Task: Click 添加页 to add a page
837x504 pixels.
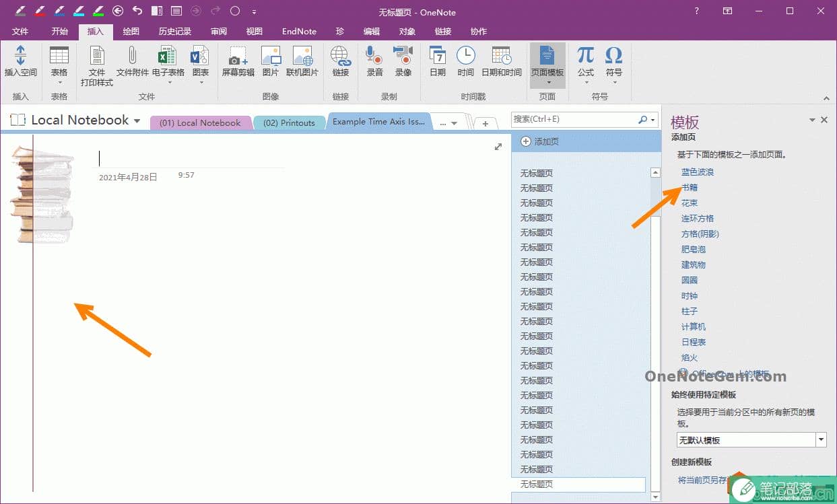Action: [x=540, y=141]
